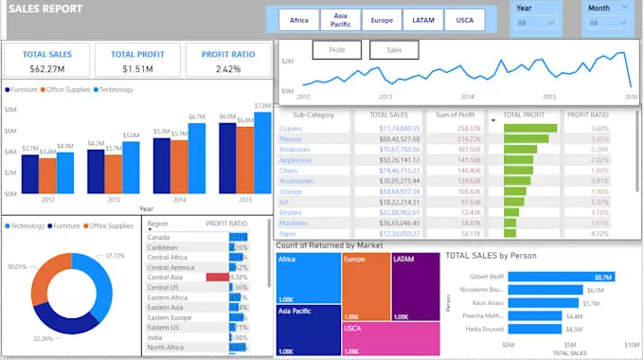
Task: Select the USCA treemap tile
Action: (391, 338)
